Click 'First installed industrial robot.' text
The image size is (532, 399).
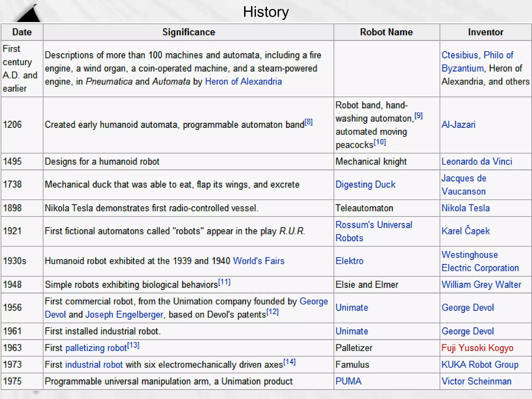(103, 331)
